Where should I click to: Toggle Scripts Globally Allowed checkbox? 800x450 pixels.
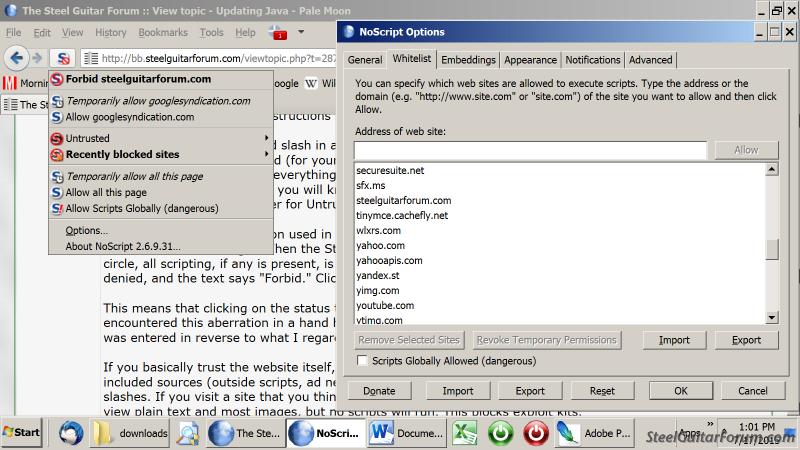click(362, 361)
